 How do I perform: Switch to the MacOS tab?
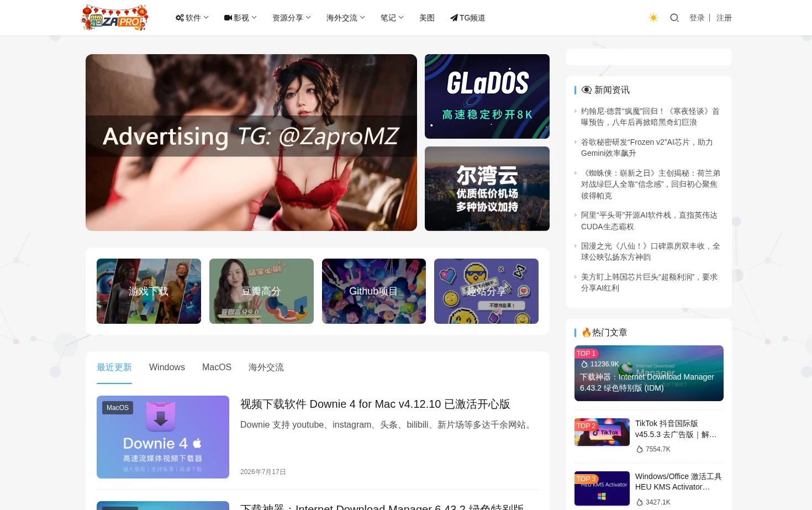coord(217,367)
